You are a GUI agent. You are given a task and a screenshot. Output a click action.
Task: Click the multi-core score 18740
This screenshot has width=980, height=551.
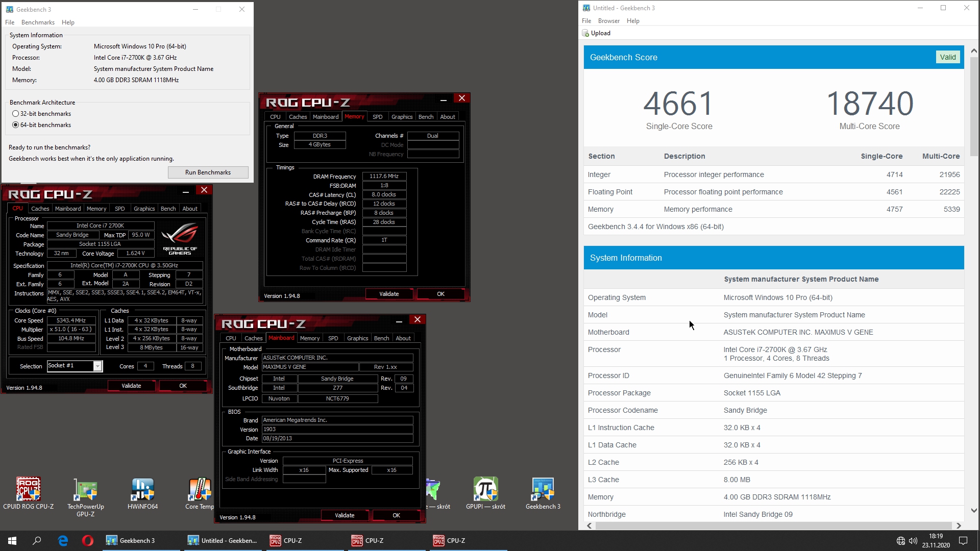(870, 104)
